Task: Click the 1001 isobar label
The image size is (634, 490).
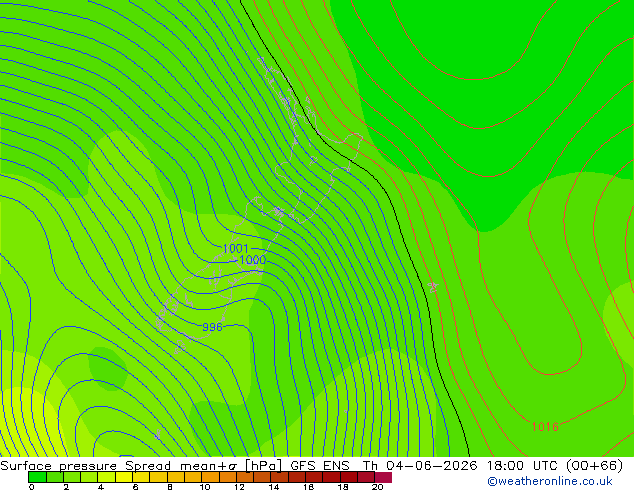Action: pos(235,248)
